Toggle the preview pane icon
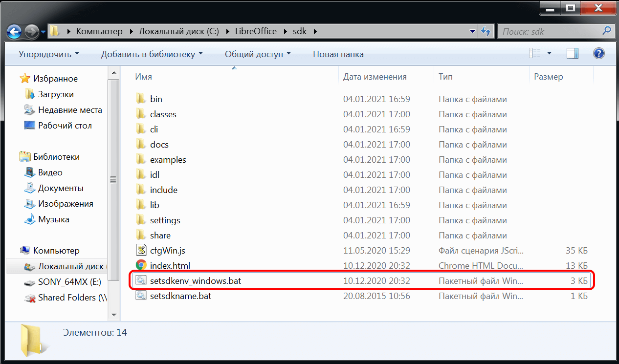Viewport: 619px width, 364px height. coord(573,53)
